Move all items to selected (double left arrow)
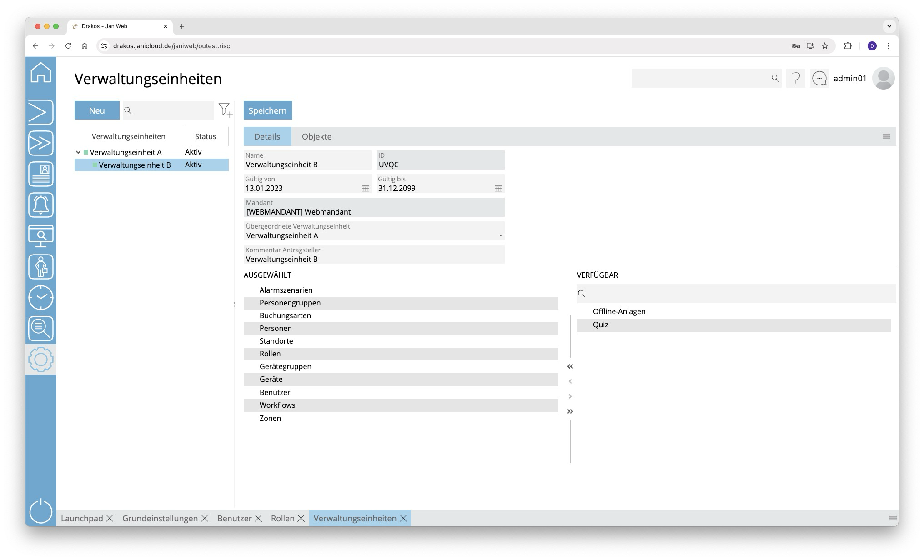 pyautogui.click(x=570, y=366)
